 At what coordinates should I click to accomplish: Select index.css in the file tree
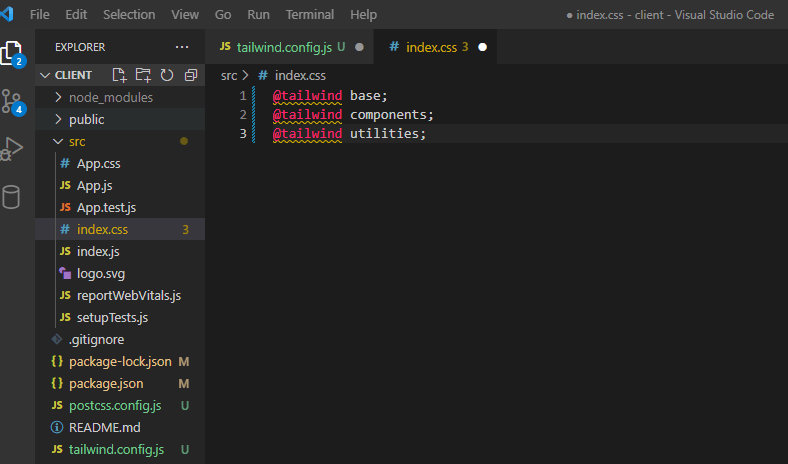click(120, 229)
